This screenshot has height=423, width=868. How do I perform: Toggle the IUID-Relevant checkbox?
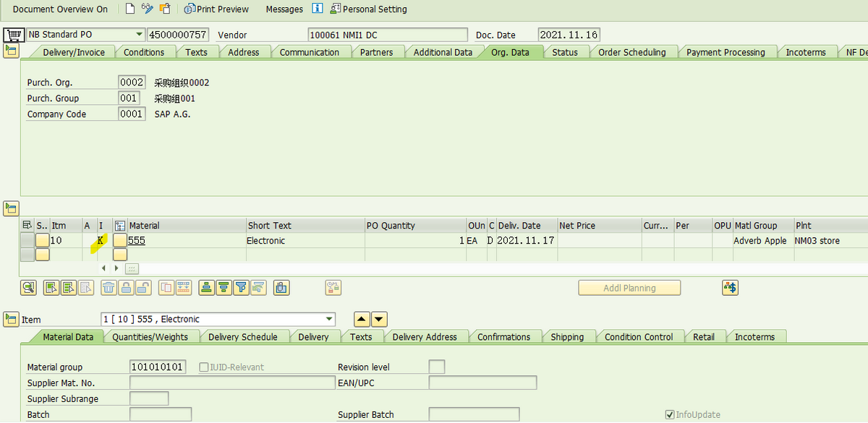(x=204, y=367)
